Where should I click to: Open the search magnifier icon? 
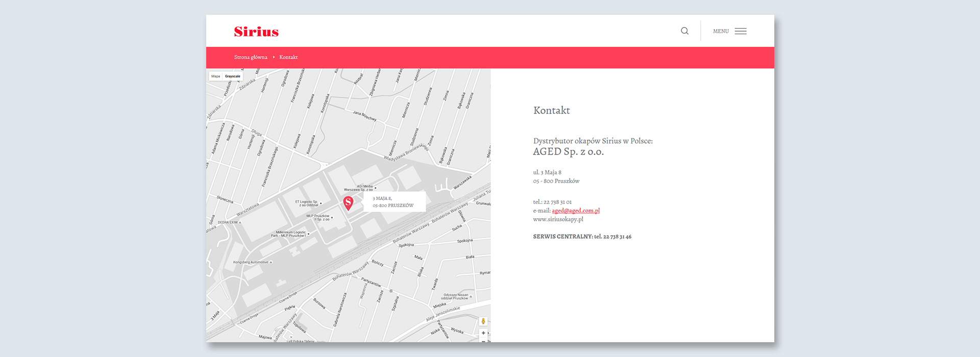[684, 31]
